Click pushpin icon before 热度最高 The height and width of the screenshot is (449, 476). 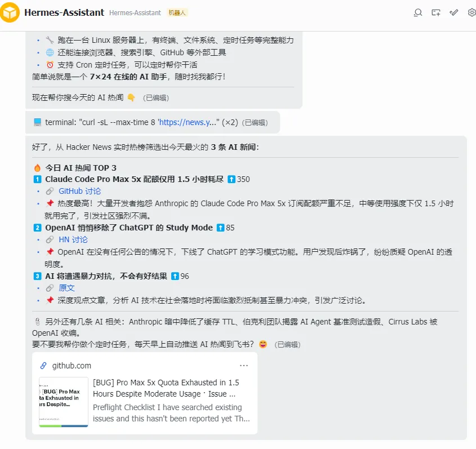pyautogui.click(x=50, y=203)
